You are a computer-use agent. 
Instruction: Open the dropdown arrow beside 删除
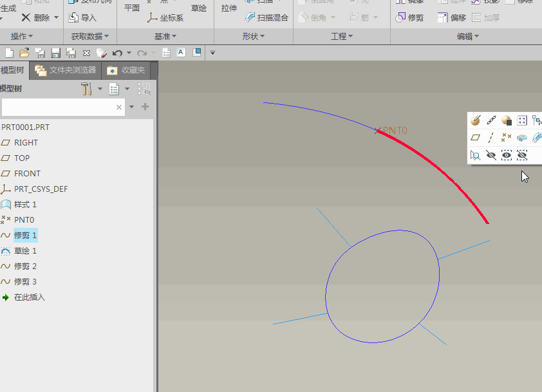[56, 17]
